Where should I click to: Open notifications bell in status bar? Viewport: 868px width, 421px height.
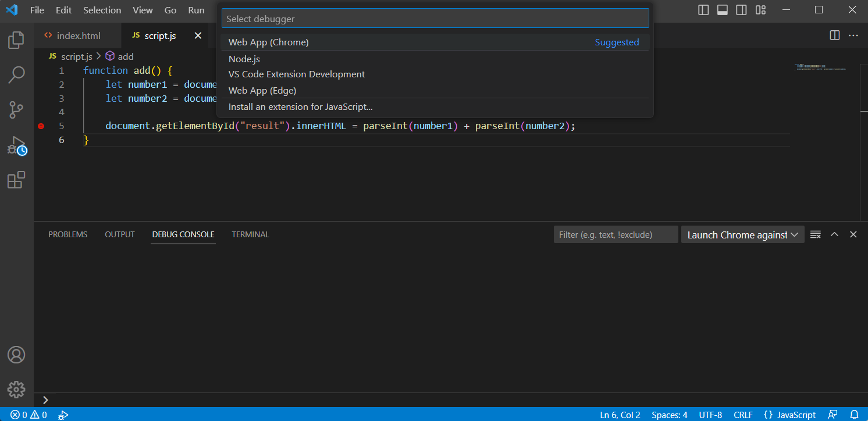click(x=853, y=415)
